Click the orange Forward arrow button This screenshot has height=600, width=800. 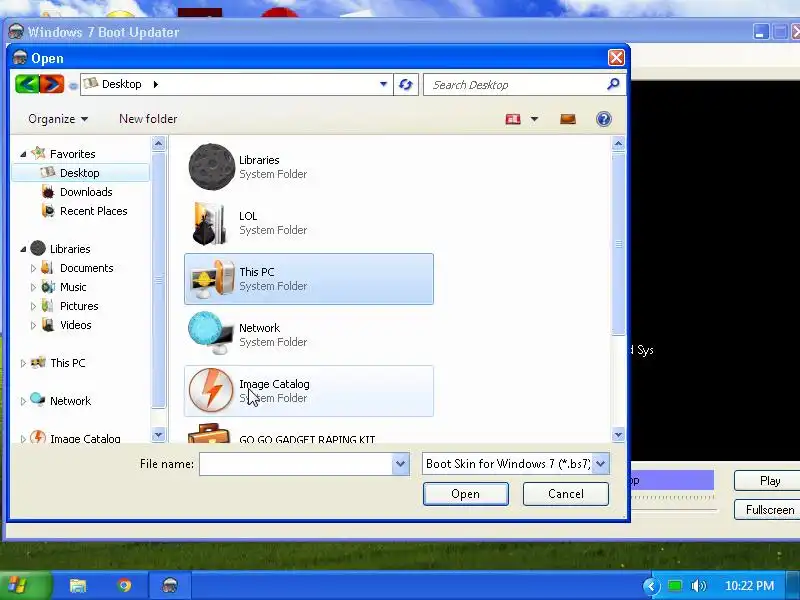point(52,84)
